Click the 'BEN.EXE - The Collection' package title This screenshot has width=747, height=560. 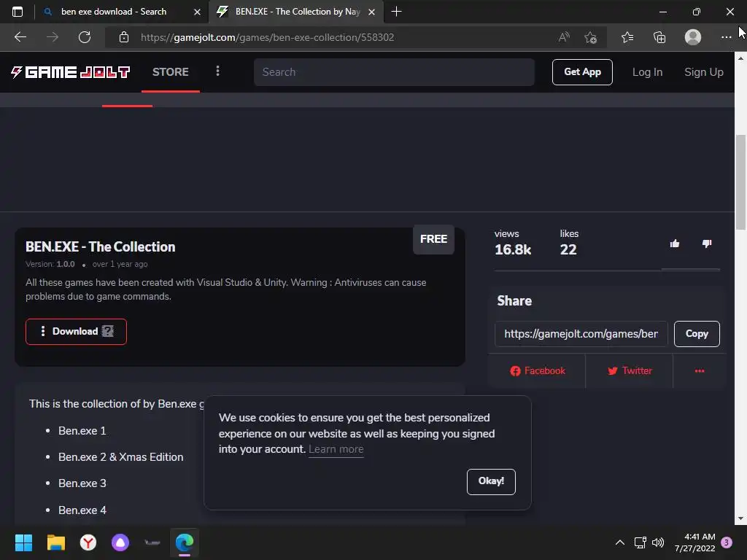tap(101, 246)
